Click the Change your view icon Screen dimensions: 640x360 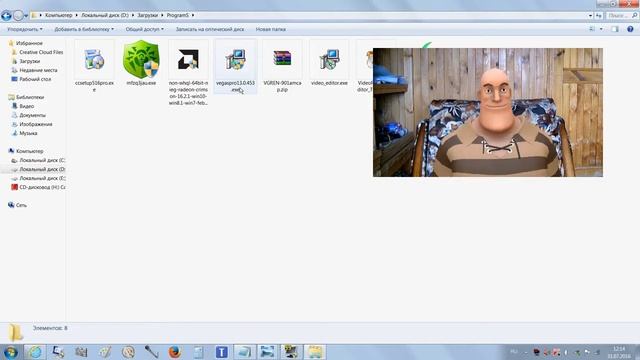click(x=592, y=29)
